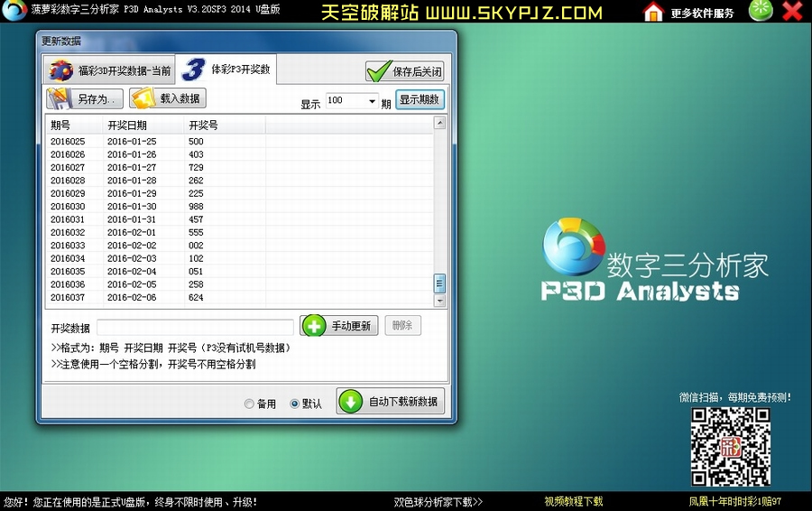The width and height of the screenshot is (812, 511).
Task: Click the app logo icon at top-left
Action: tap(14, 11)
